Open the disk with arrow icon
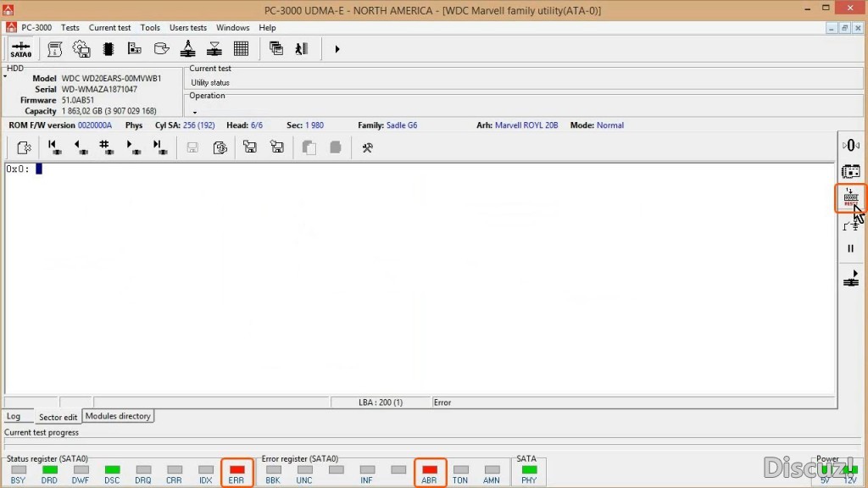Screen dimensions: 868x488 point(161,49)
